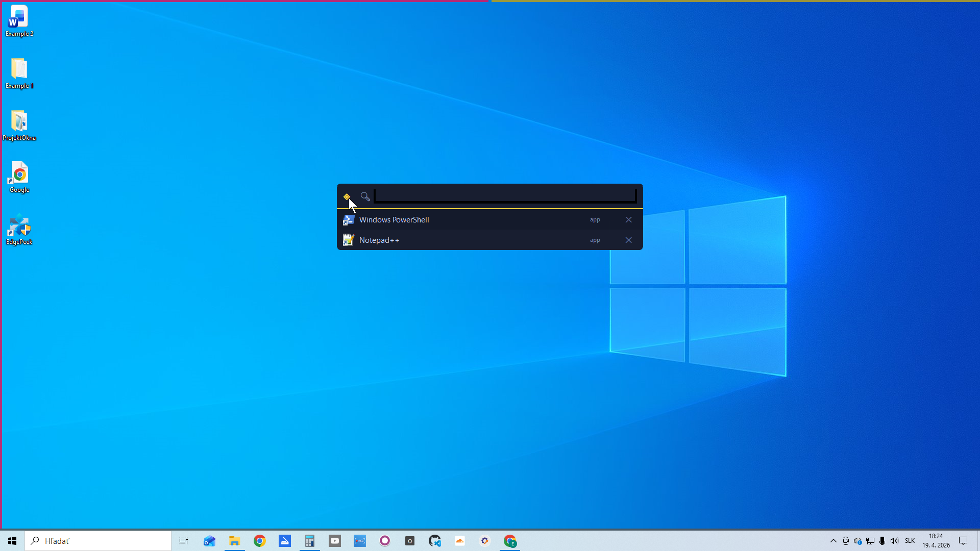Focus the launcher search input field
Screen dimensions: 980x551
coord(505,196)
